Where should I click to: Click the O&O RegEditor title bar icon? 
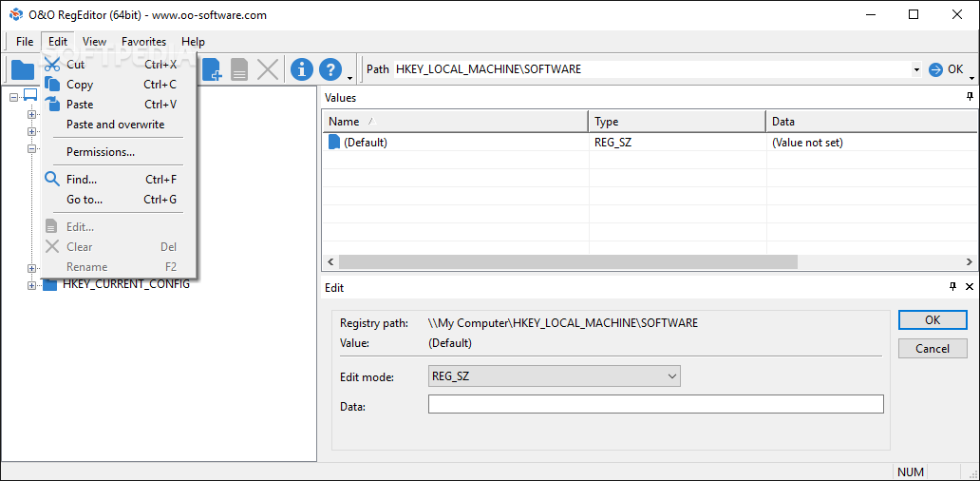pos(16,15)
